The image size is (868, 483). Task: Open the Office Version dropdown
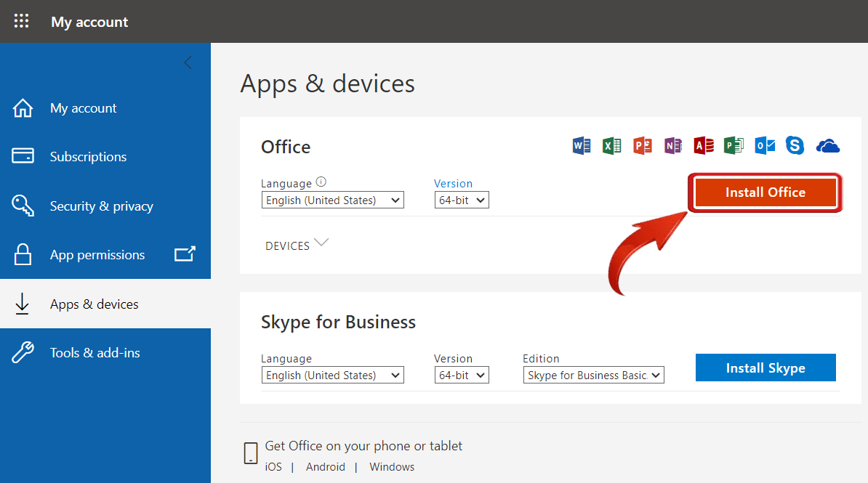click(x=461, y=200)
